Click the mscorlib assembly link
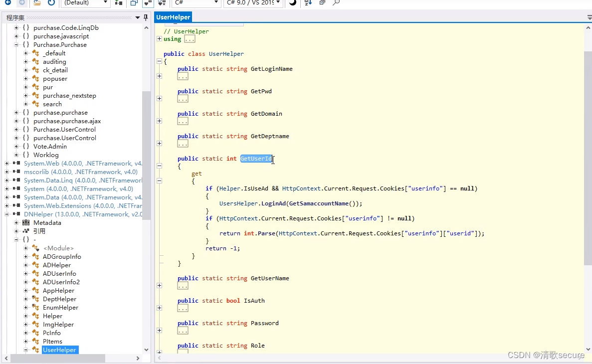This screenshot has width=592, height=364. [81, 172]
